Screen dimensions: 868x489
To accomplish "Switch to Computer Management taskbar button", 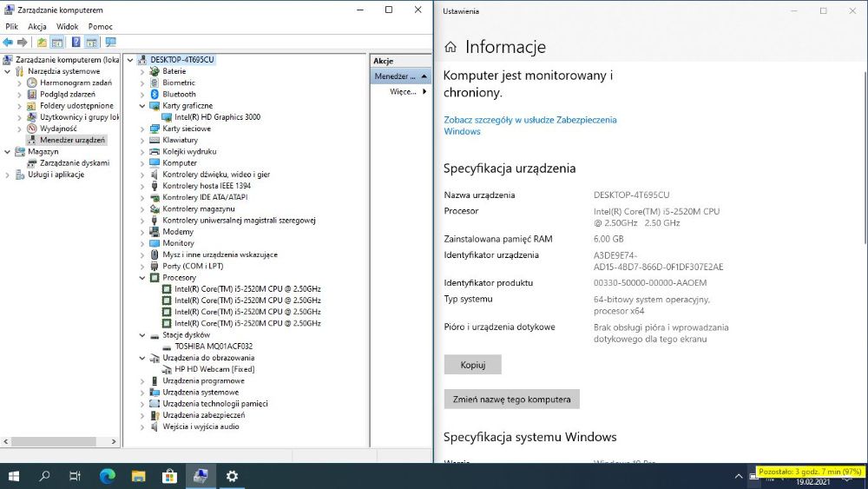I will click(x=201, y=476).
